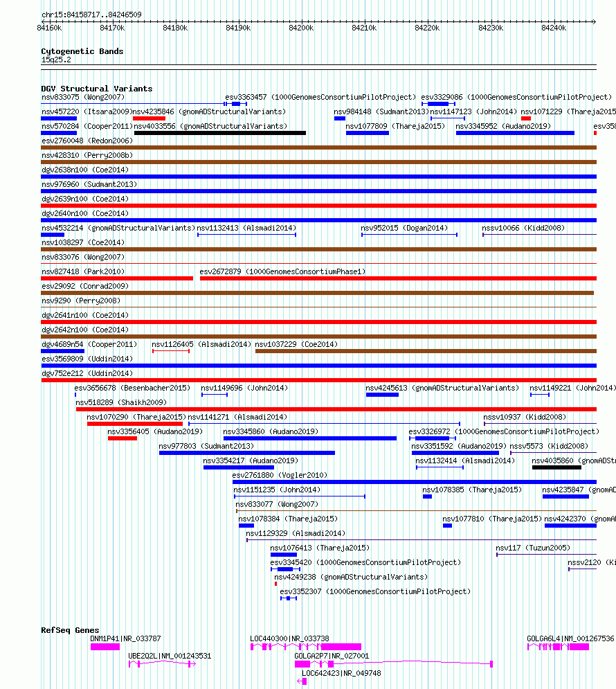
Task: Click dgv2642n100 (Coe2014) label
Action: point(85,329)
